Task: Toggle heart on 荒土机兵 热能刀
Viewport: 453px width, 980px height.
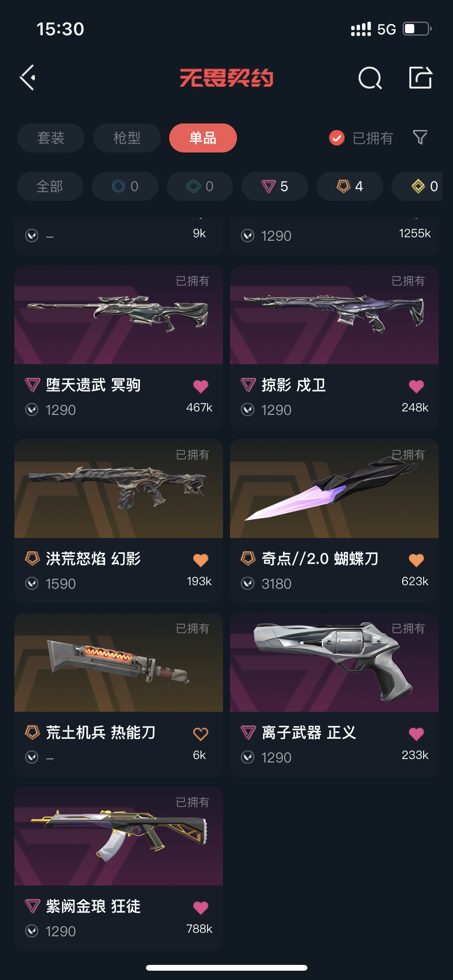Action: [x=200, y=734]
